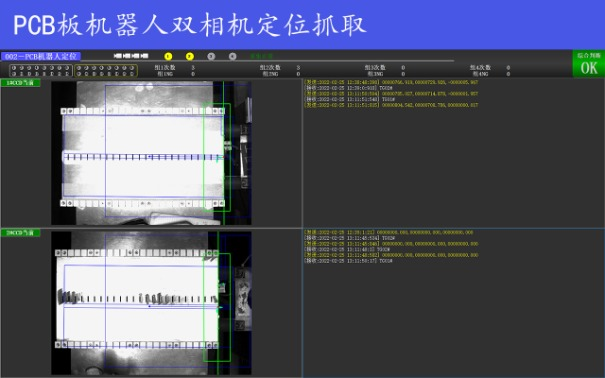This screenshot has height=378, width=605.
Task: Select gray circle indicator number 4
Action: tap(232, 56)
